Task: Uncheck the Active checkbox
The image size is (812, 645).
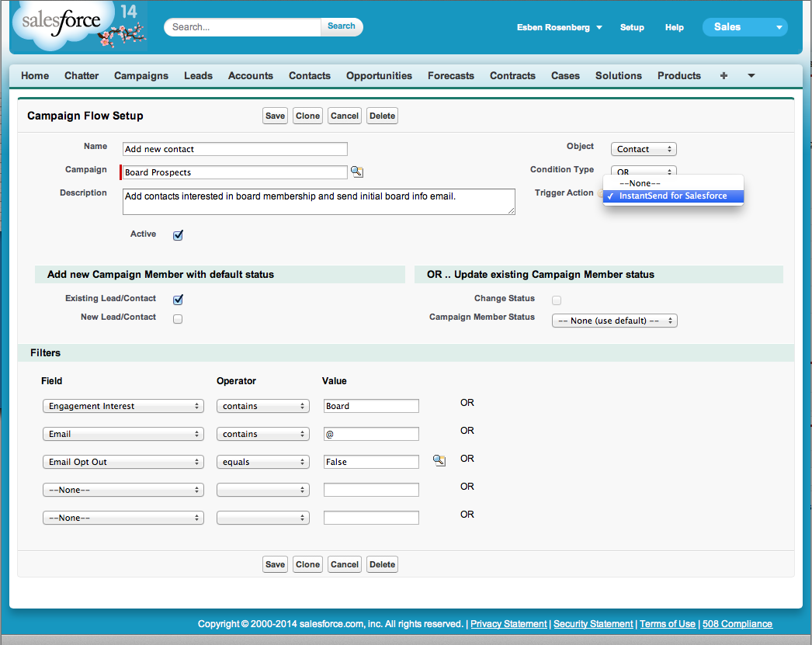Action: click(x=178, y=234)
